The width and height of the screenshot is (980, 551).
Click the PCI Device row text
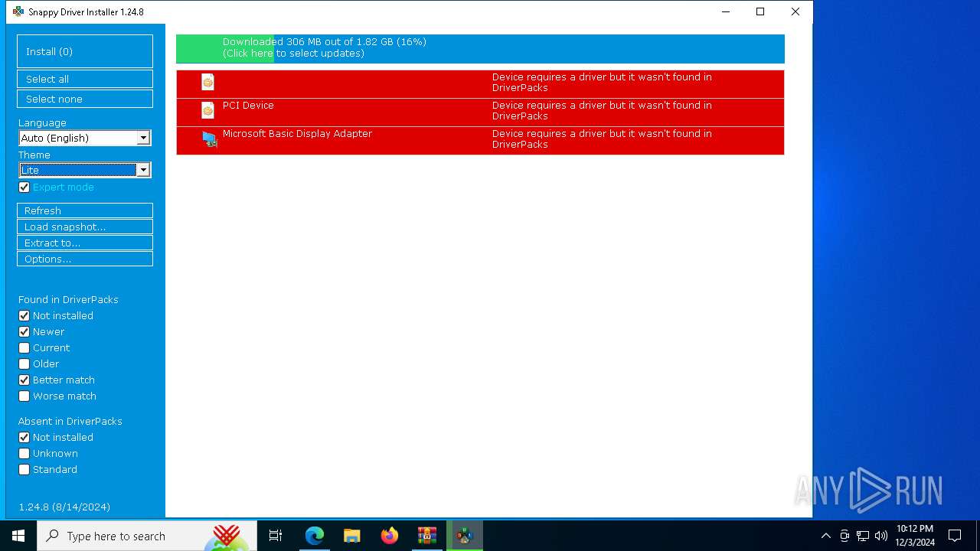(248, 106)
